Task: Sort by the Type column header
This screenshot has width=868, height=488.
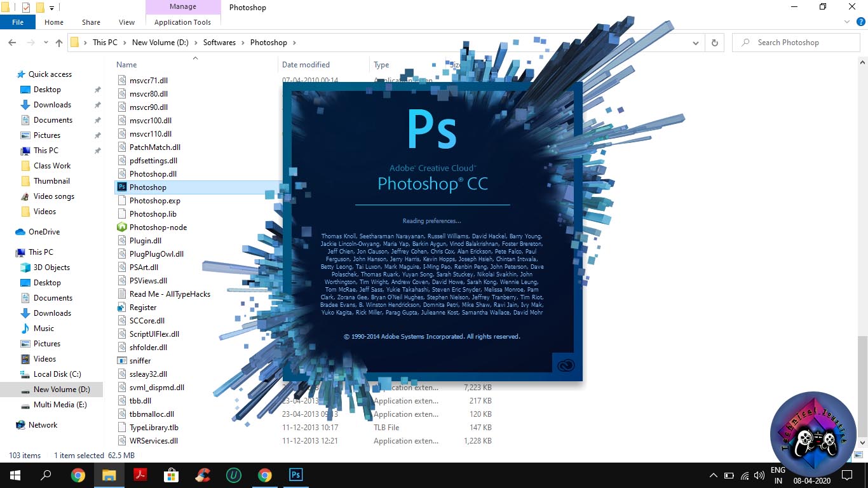Action: 381,65
